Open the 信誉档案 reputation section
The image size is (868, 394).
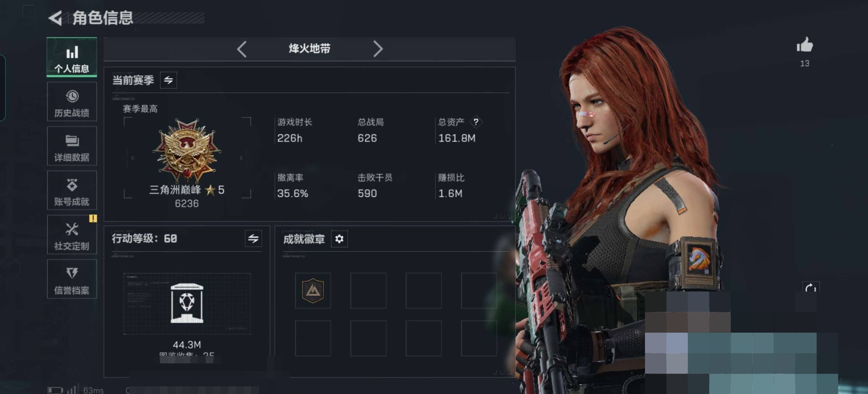pyautogui.click(x=72, y=279)
